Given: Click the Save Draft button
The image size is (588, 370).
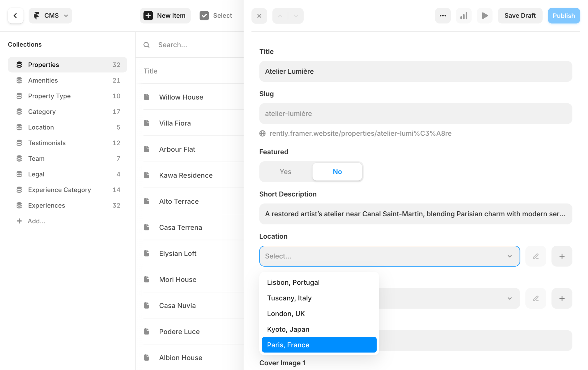Looking at the screenshot, I should click(x=519, y=16).
